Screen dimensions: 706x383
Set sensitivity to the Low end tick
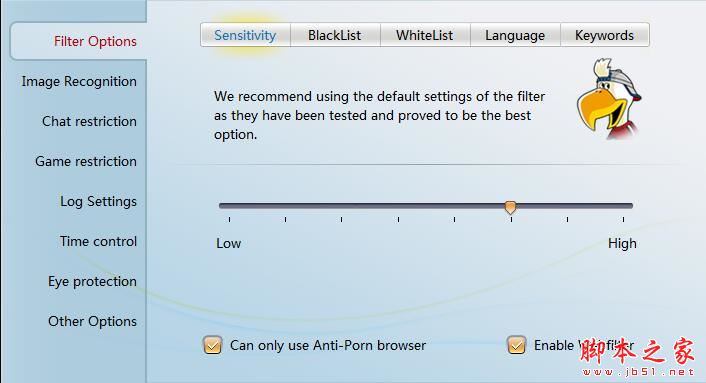click(230, 220)
